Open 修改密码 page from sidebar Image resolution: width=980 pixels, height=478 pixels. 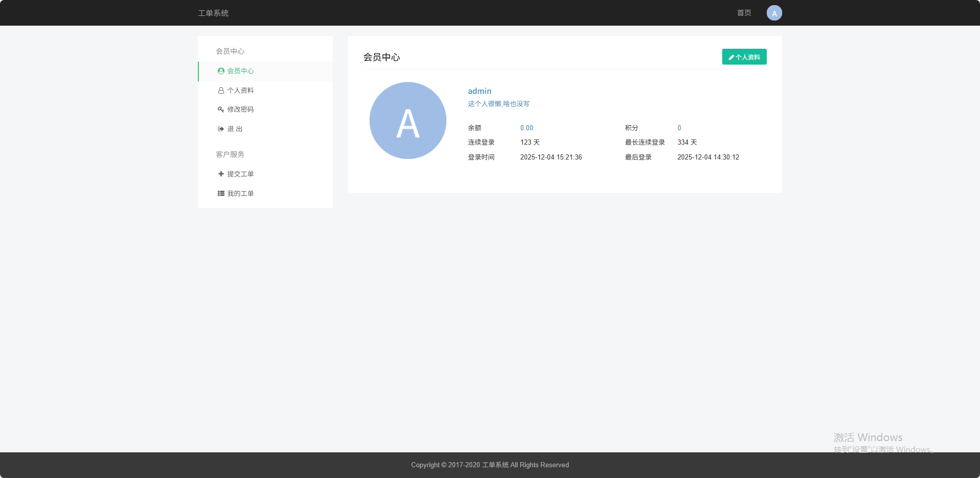pyautogui.click(x=240, y=110)
